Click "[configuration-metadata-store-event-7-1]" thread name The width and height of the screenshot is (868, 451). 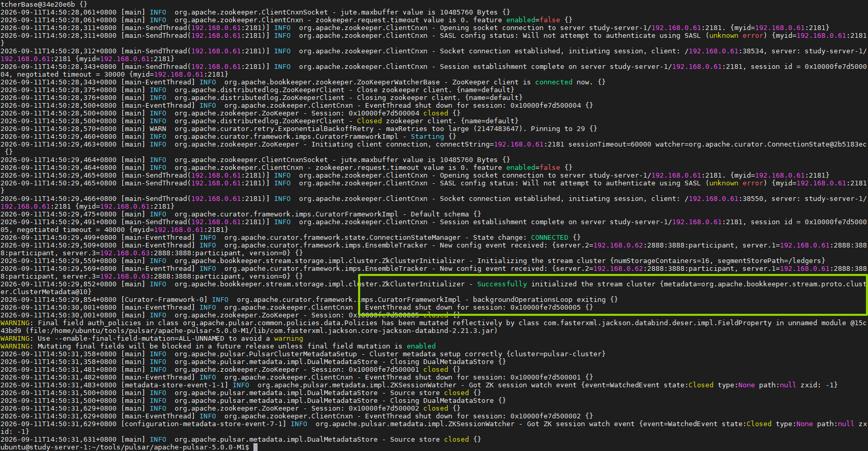(204, 424)
